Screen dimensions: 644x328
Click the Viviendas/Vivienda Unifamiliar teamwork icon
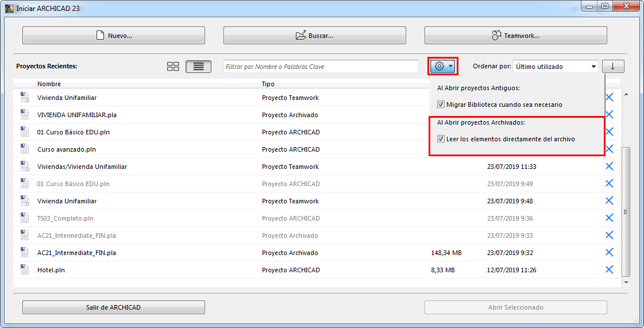25,166
